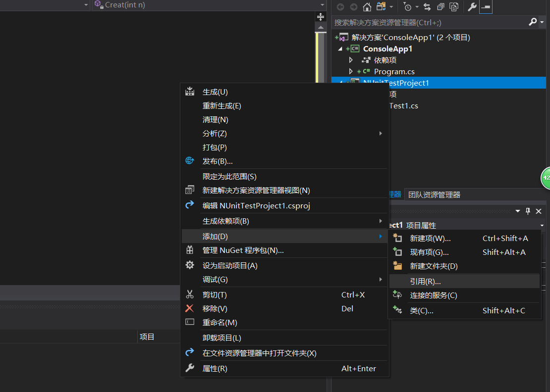Select the ConsoleApp1 project label
The width and height of the screenshot is (550, 392).
387,49
